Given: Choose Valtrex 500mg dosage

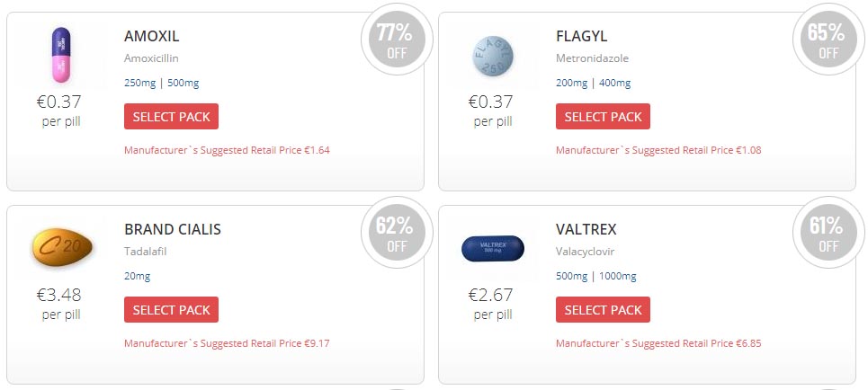Looking at the screenshot, I should [x=572, y=276].
